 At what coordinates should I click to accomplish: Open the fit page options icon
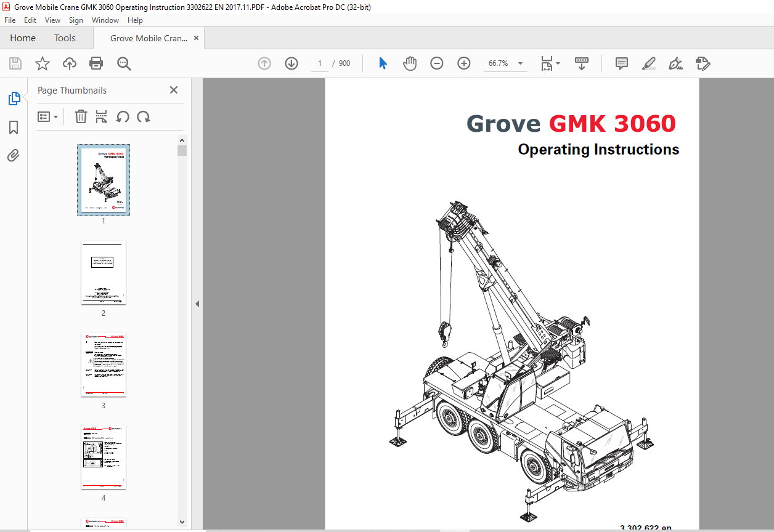tap(547, 63)
